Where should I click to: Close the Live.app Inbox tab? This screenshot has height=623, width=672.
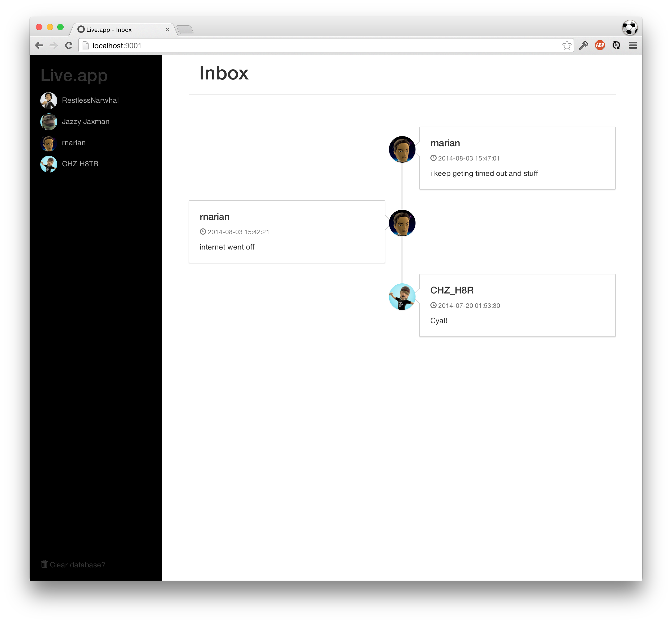(x=167, y=30)
